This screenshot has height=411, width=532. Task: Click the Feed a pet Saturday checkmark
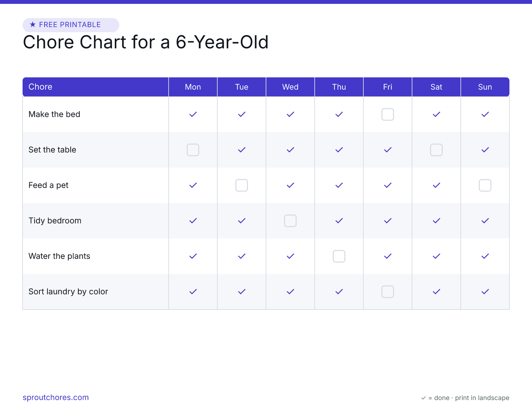(436, 185)
